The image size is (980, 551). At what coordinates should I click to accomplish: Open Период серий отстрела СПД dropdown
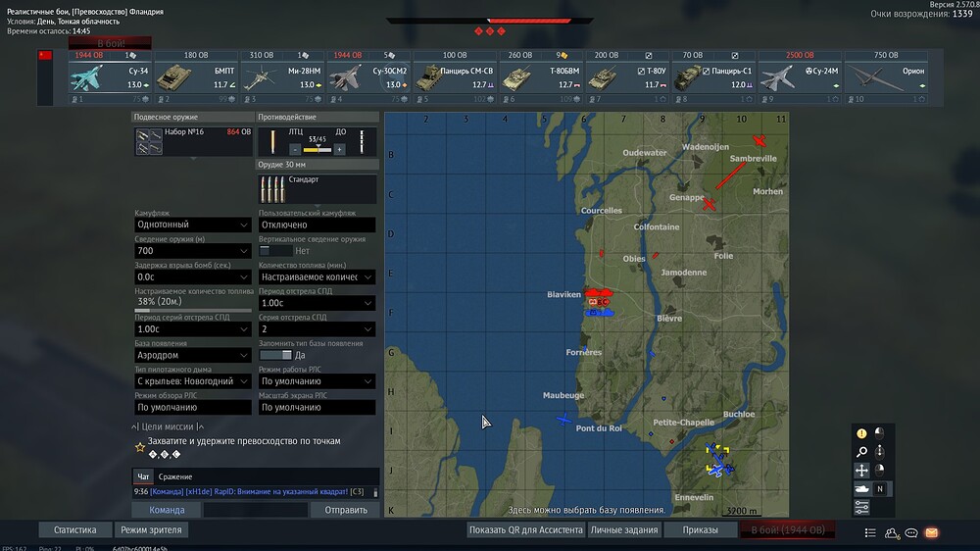pyautogui.click(x=192, y=329)
